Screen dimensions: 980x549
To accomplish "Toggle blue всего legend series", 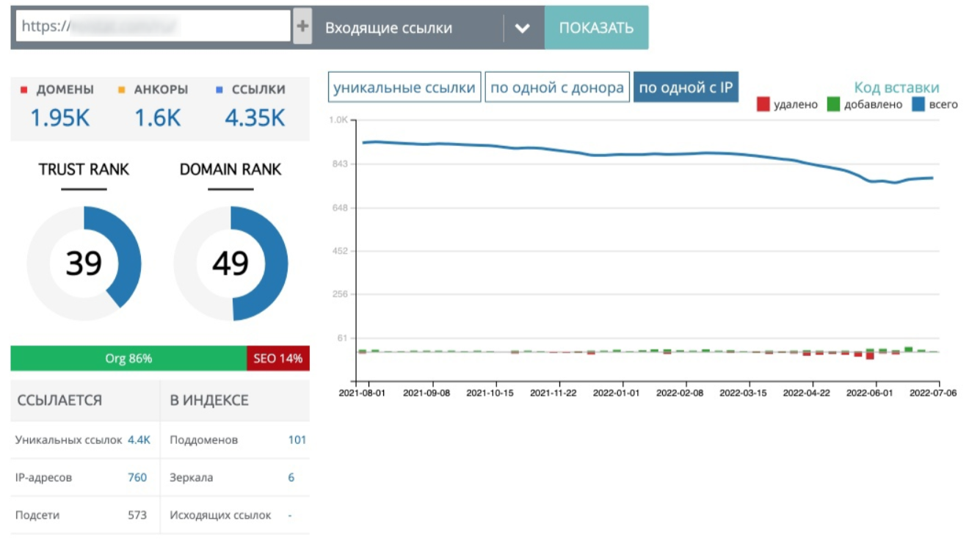I will [918, 105].
